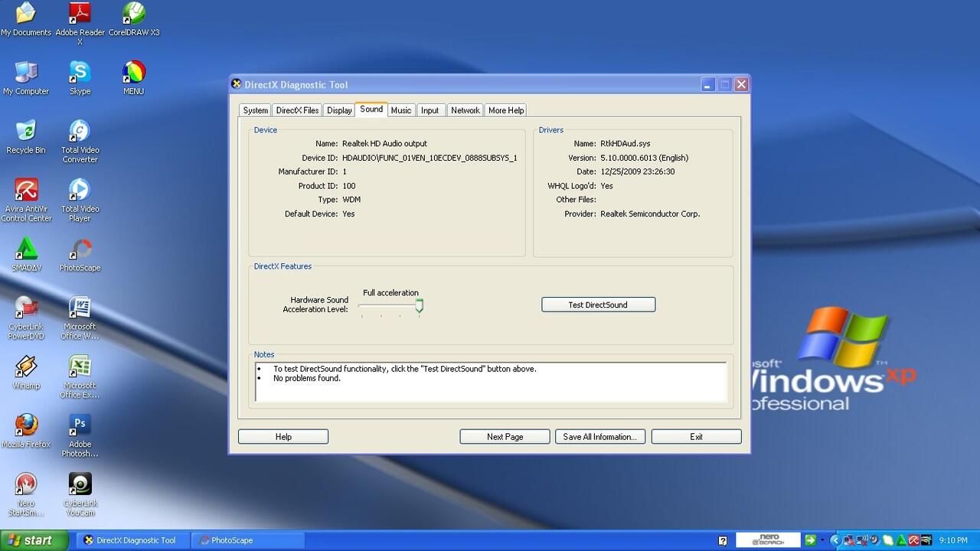980x551 pixels.
Task: Open Adobe Photoshop desktop shortcut
Action: pos(80,435)
